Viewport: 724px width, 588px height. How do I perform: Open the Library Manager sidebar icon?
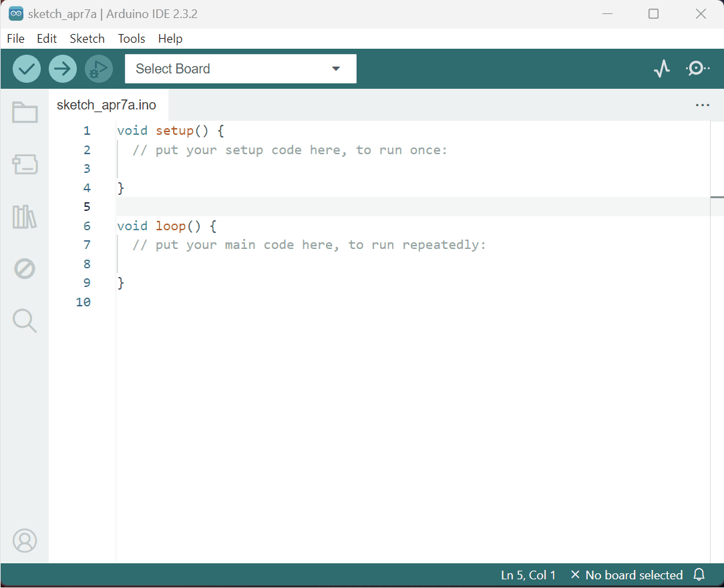[x=25, y=216]
